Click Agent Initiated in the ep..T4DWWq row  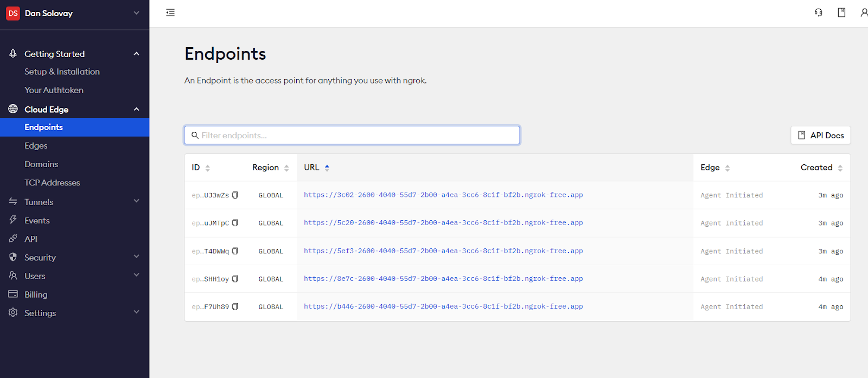click(x=731, y=251)
